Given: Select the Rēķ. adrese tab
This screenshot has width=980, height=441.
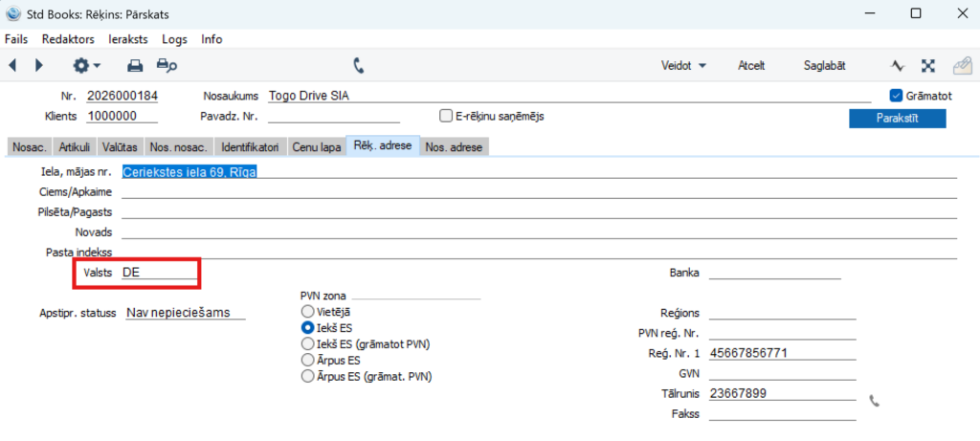Looking at the screenshot, I should pyautogui.click(x=383, y=146).
